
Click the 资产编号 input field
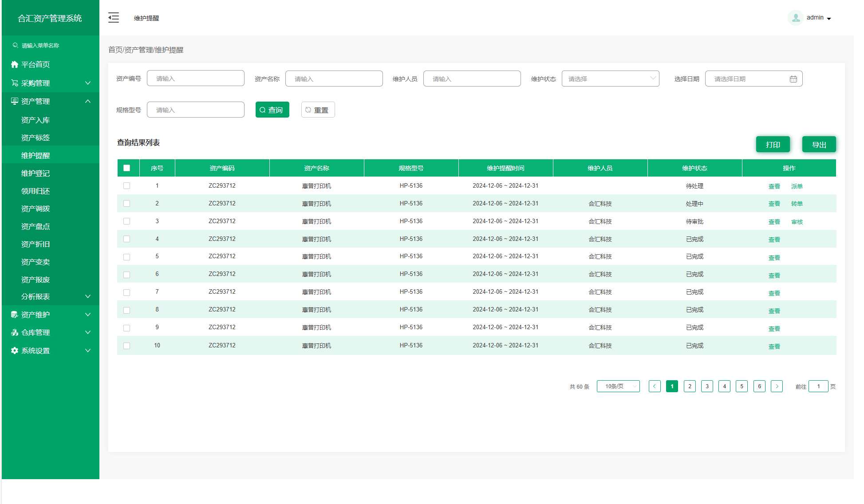pyautogui.click(x=195, y=79)
